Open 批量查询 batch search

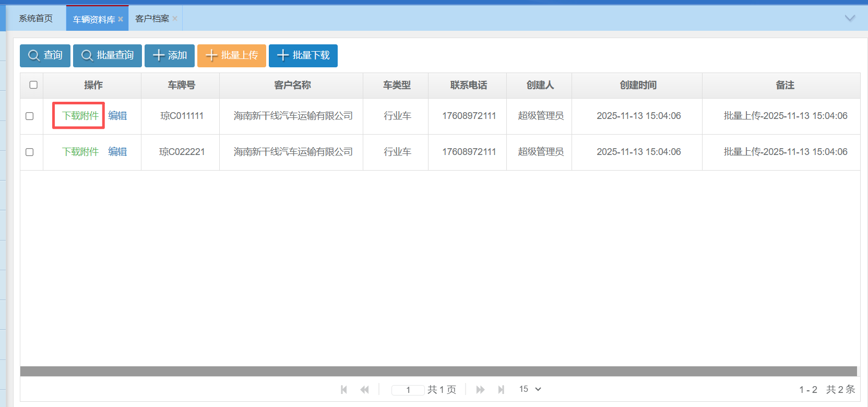coord(107,55)
